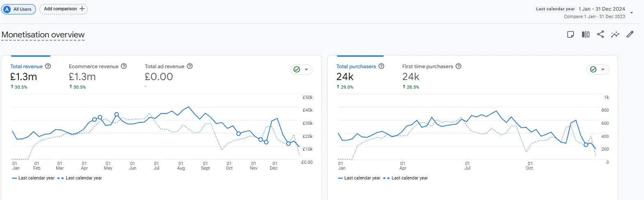The image size is (644, 200).
Task: Click the £50k axis label on revenue chart
Action: coord(307,98)
